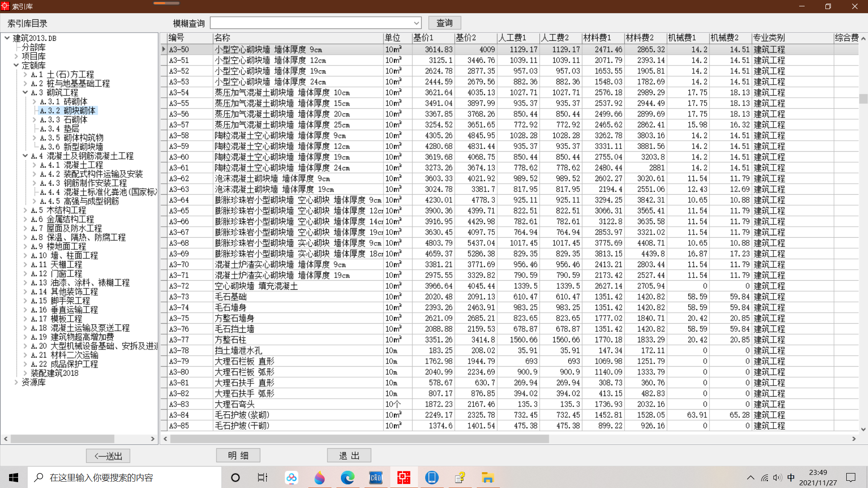Select code cell A3-85
This screenshot has width=868, height=488.
coord(190,426)
